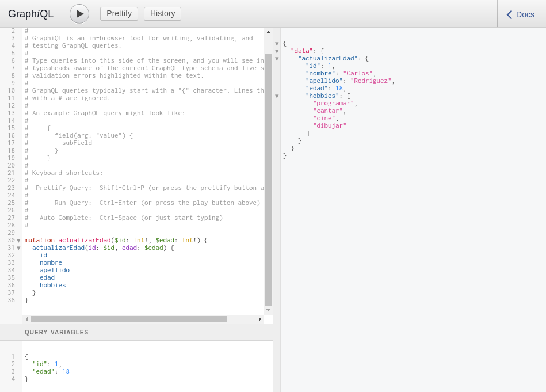Click "cine" in the hobbies result
This screenshot has width=546, height=392.
(x=324, y=118)
